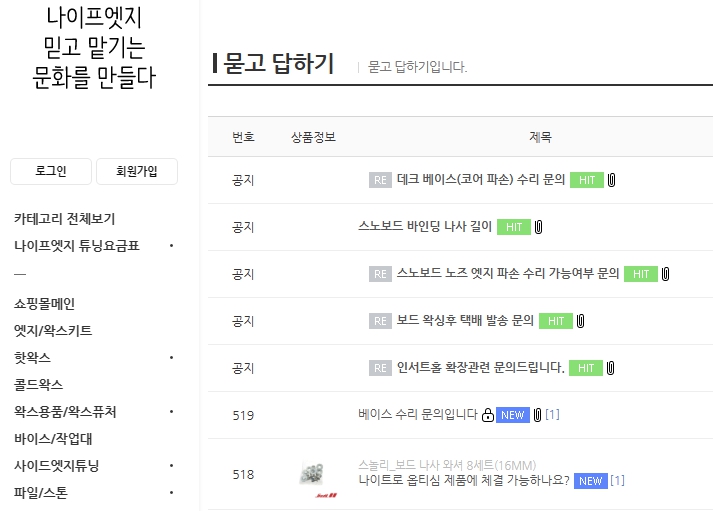Click the HIT badge on 보드 왁싱후 택배 post
This screenshot has height=511, width=713.
[x=555, y=321]
